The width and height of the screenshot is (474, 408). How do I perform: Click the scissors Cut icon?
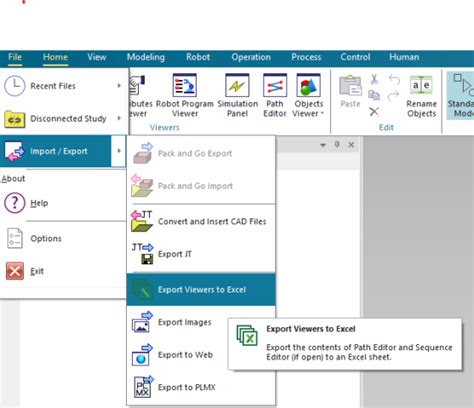pos(374,80)
